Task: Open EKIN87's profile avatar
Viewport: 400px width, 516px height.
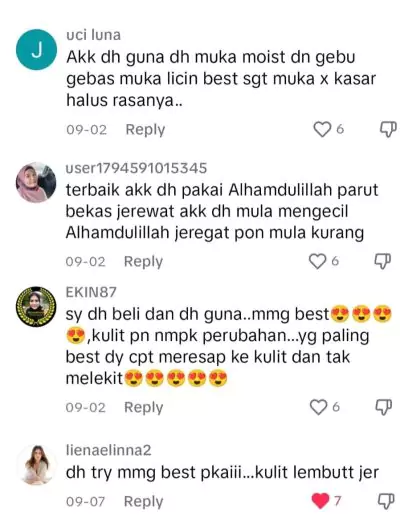Action: click(x=36, y=307)
